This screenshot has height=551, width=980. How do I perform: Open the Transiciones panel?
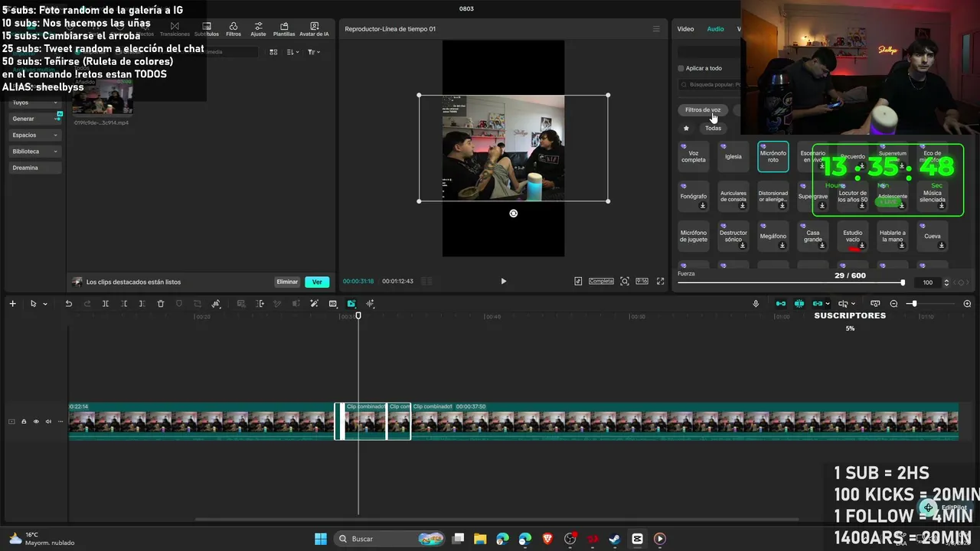175,29
